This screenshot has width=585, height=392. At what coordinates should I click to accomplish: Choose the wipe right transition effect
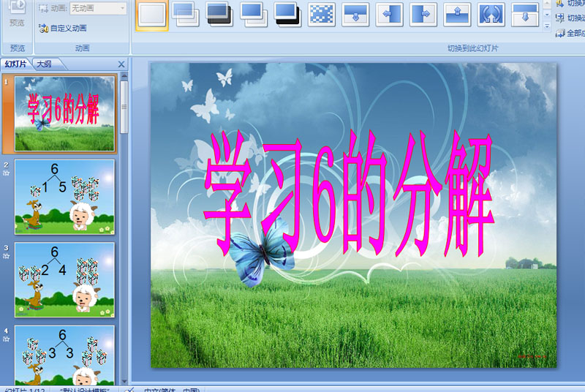point(423,15)
